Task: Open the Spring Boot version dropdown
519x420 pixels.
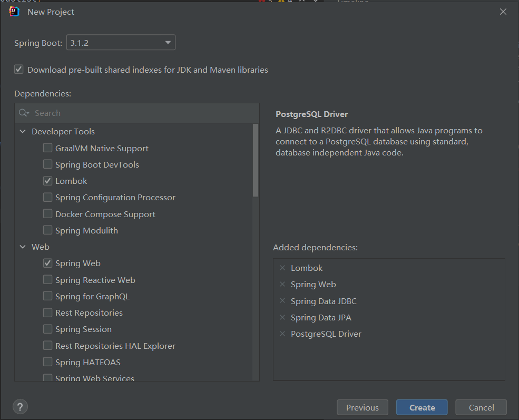Action: (x=121, y=43)
